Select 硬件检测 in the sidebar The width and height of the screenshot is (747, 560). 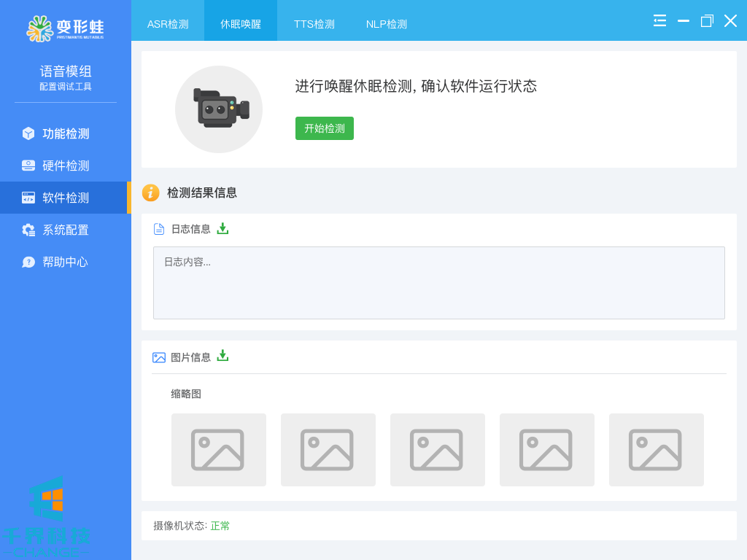[65, 166]
